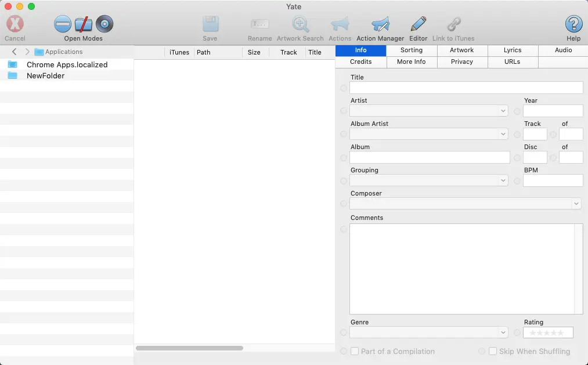Viewport: 588px width, 365px height.
Task: Click the NewFolder folder icon
Action: 12,75
